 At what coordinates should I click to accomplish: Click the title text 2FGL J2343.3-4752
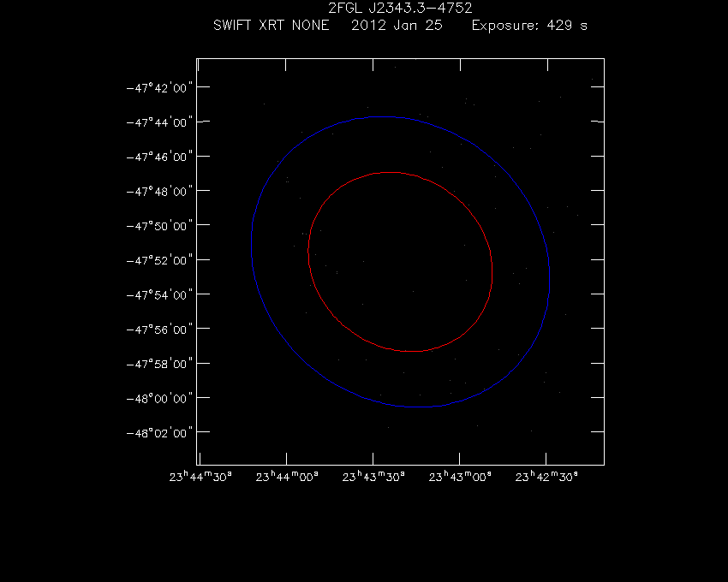coord(400,8)
